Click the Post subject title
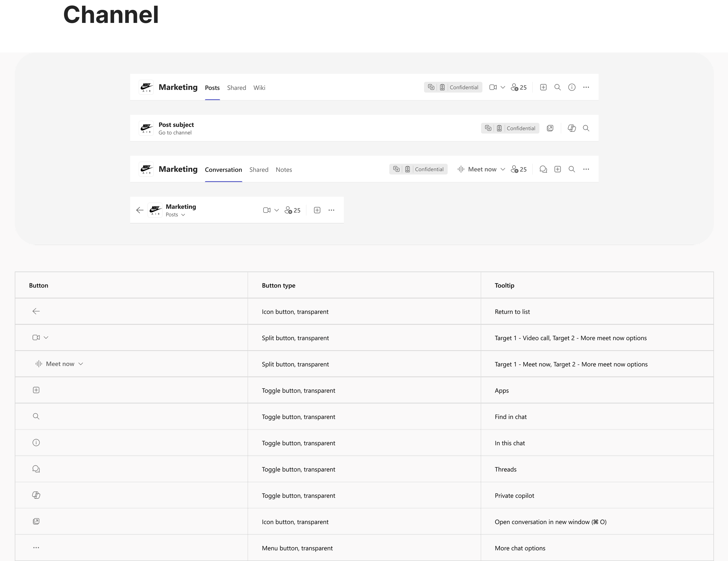This screenshot has height=561, width=728. click(x=176, y=125)
